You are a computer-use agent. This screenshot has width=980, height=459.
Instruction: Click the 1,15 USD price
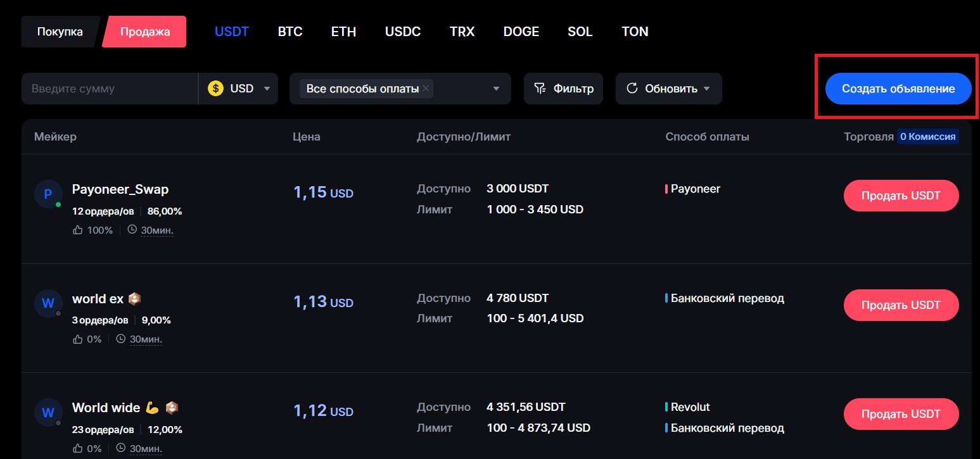coord(323,192)
